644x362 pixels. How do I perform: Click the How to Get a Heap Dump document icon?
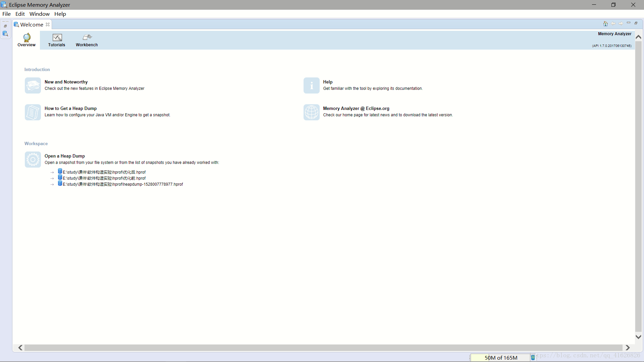pyautogui.click(x=33, y=112)
